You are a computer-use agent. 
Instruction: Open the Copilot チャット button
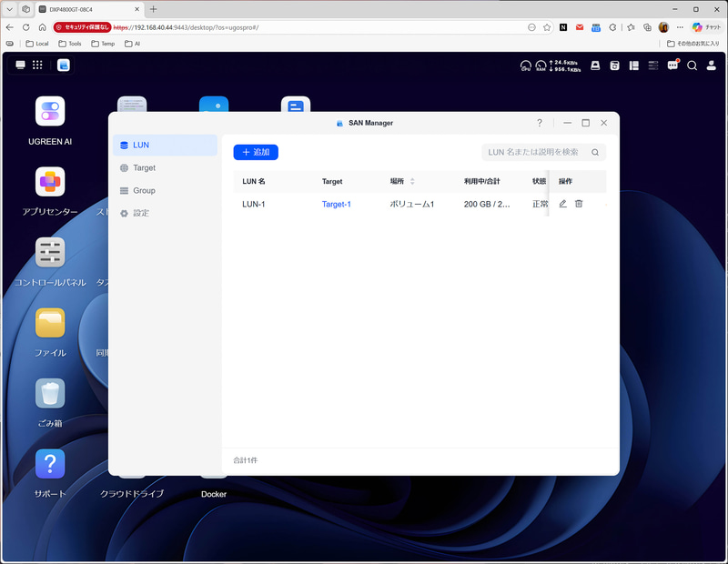[x=706, y=27]
